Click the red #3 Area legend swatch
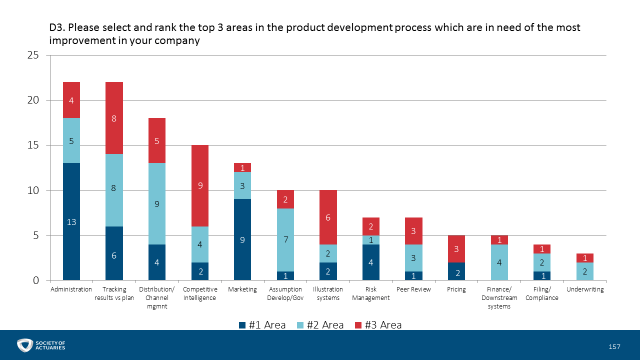Image resolution: width=640 pixels, height=360 pixels. tap(358, 325)
